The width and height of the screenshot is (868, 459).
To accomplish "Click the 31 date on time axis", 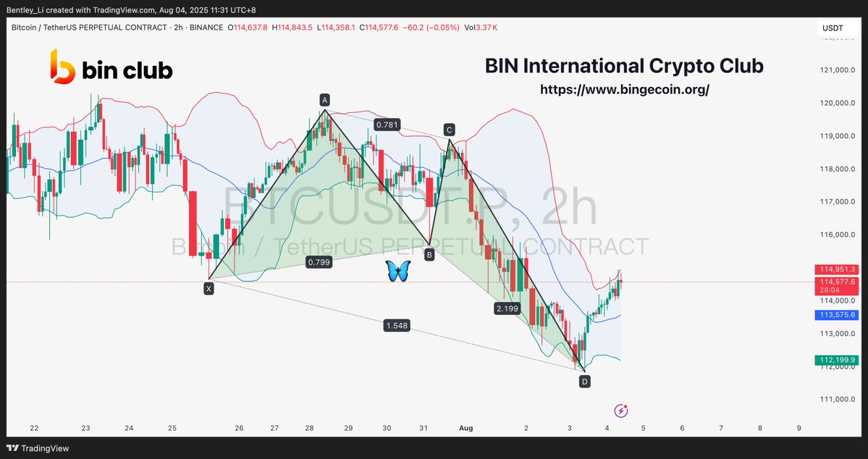I will (424, 428).
